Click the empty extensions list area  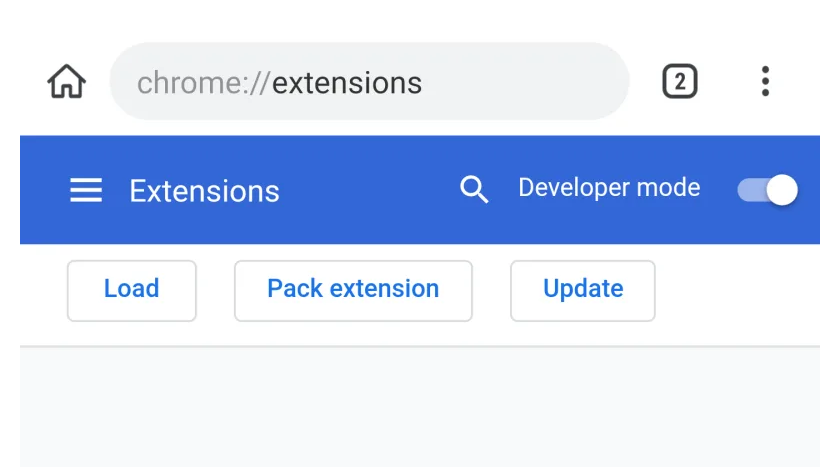pyautogui.click(x=420, y=407)
